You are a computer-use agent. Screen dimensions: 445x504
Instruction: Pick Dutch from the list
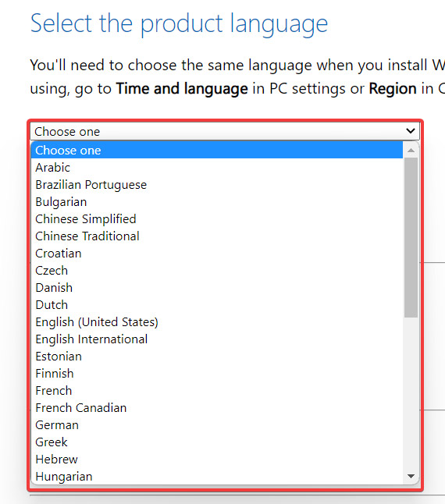pos(217,305)
